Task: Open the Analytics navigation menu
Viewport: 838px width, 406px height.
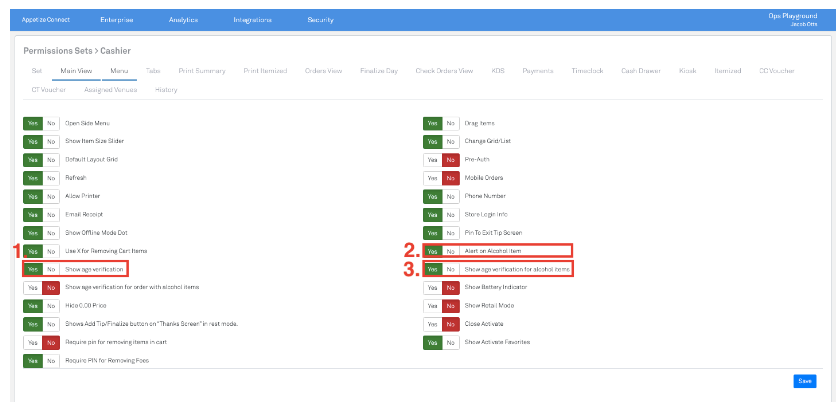Action: click(183, 20)
